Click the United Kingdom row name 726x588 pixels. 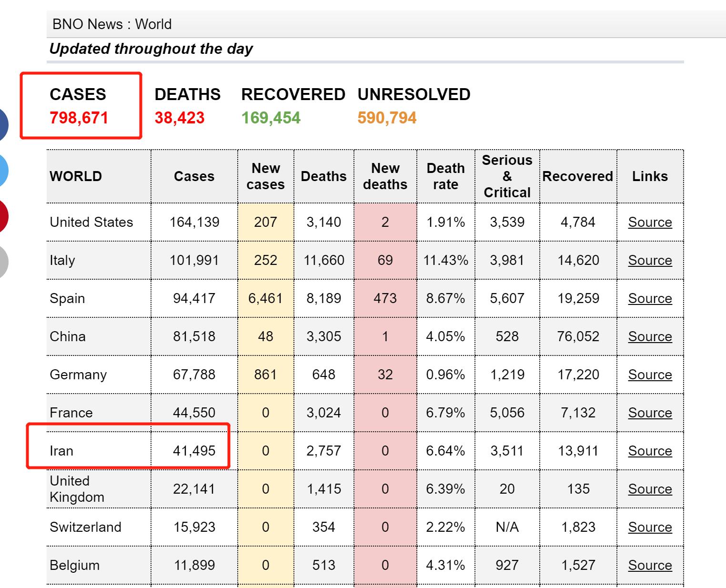pyautogui.click(x=77, y=489)
